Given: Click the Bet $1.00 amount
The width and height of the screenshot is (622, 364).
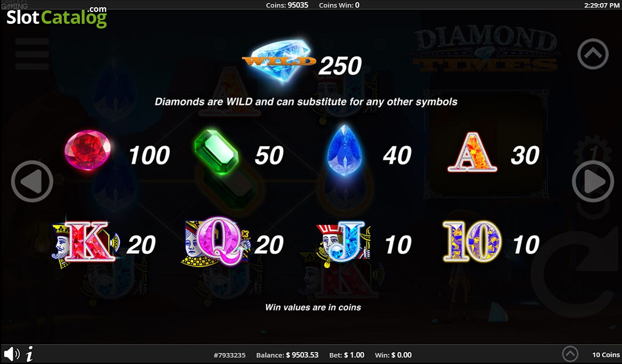Looking at the screenshot, I should [347, 355].
